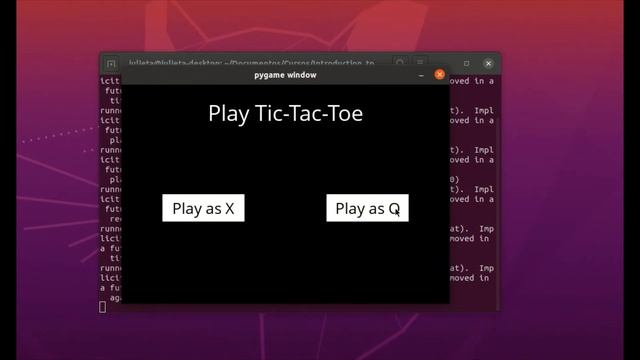
Task: Close the pygame window
Action: [440, 75]
